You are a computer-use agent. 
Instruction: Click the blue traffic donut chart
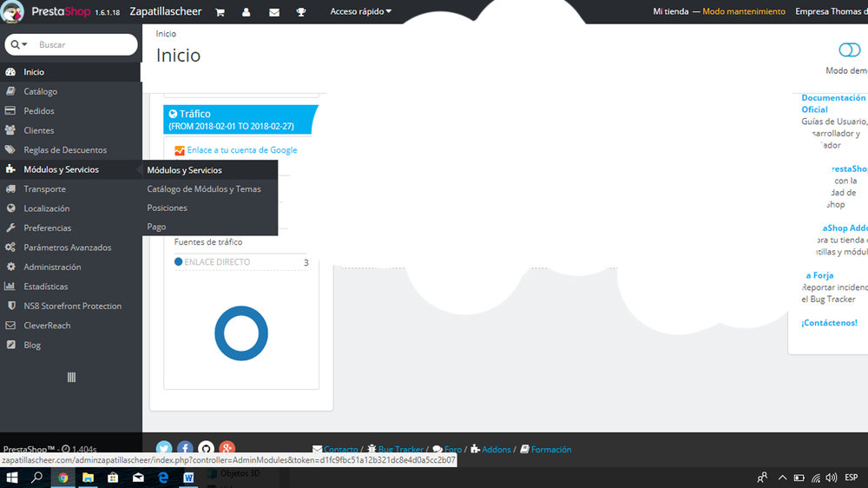pos(241,333)
